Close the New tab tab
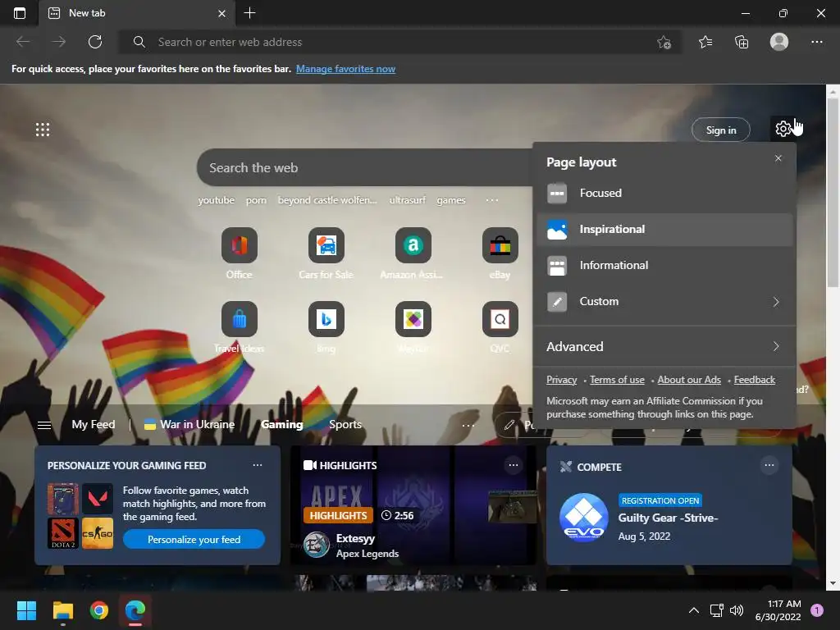The image size is (840, 630). 221,13
